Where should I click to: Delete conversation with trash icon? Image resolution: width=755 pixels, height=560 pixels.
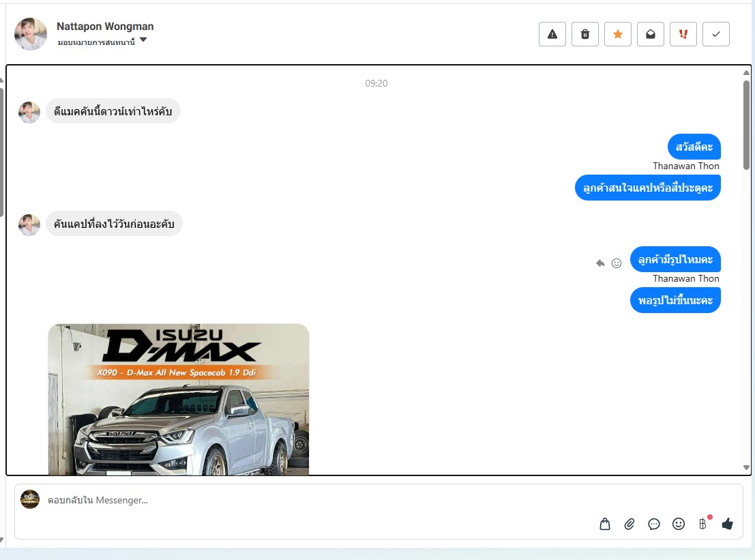click(585, 34)
